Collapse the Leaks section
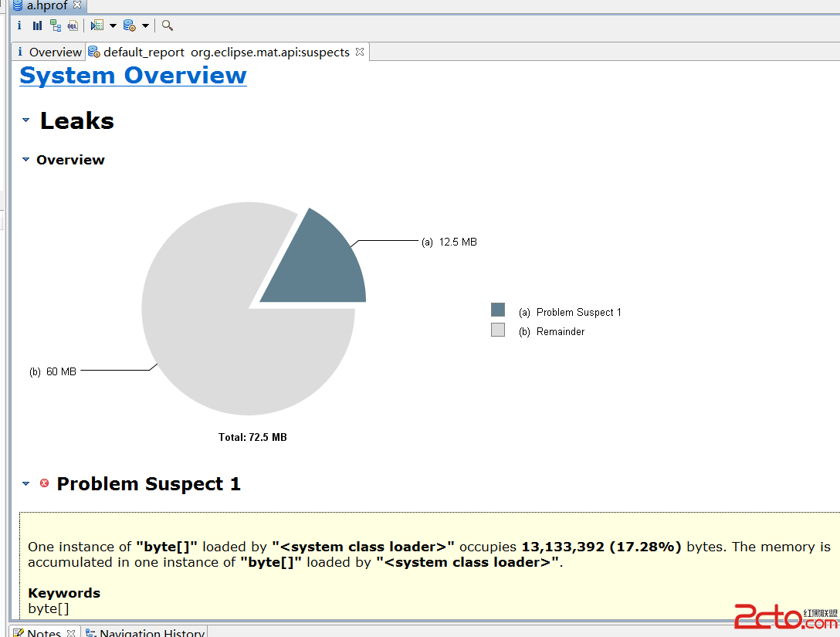 [x=25, y=120]
